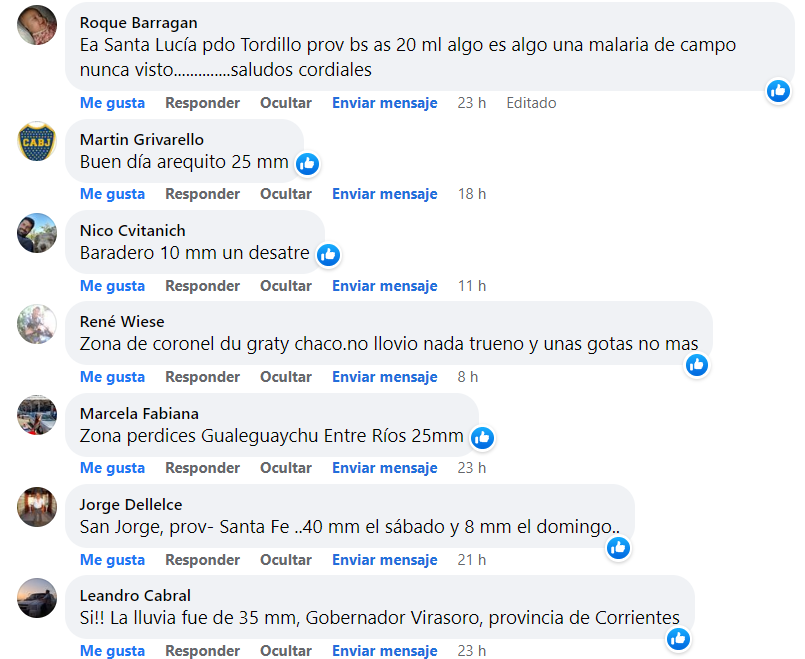Viewport: 805px width, 659px height.
Task: View edit history via Editado label
Action: pos(531,103)
